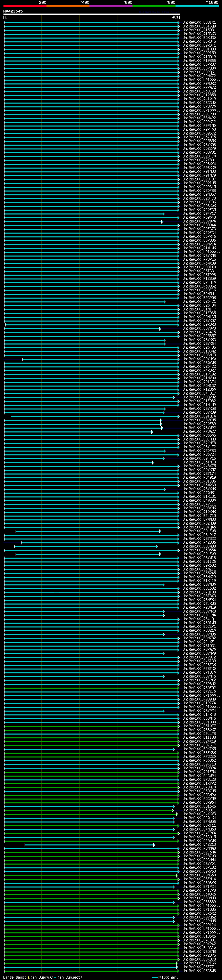Select hit label UniRef100_Q42213
This screenshot has height=980, width=222.
point(199,844)
